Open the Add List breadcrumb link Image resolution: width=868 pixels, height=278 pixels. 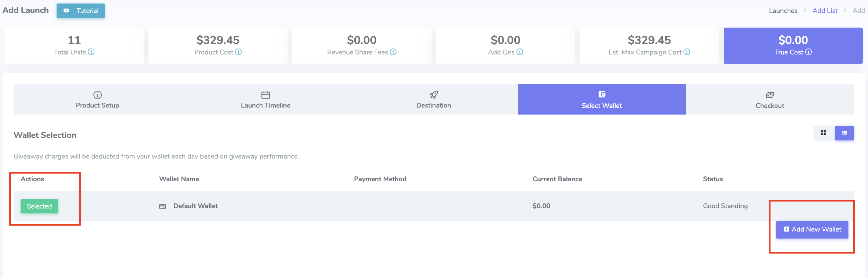click(825, 11)
